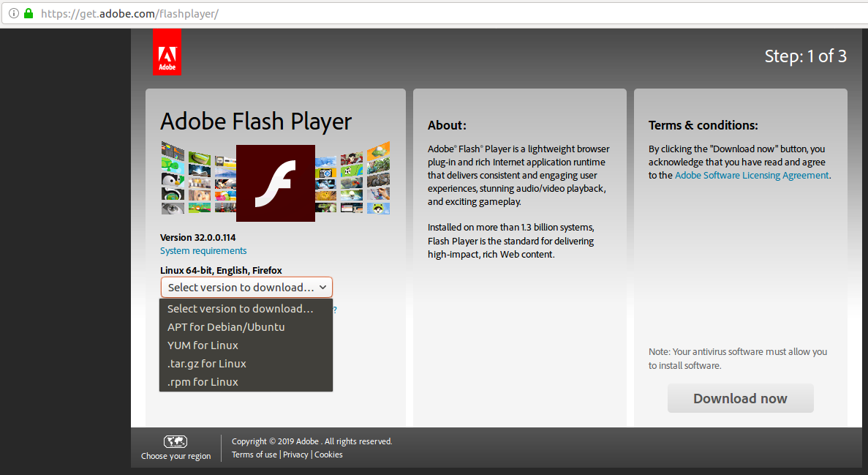Image resolution: width=868 pixels, height=475 pixels.
Task: Open Cookies footer link
Action: click(x=328, y=455)
